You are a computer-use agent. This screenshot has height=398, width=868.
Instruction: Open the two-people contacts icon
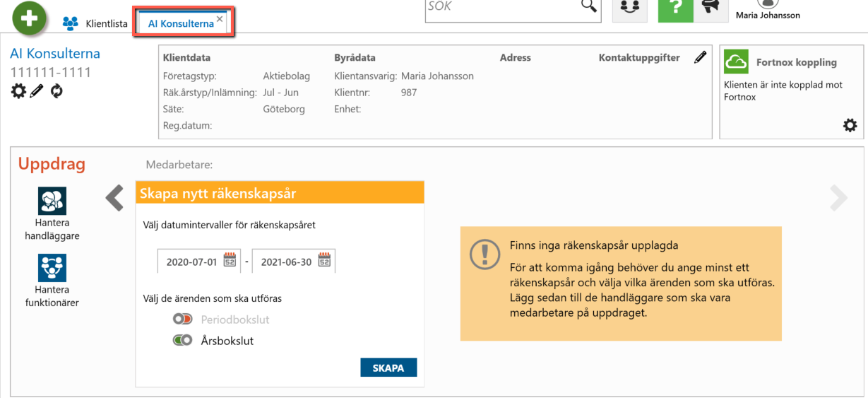[629, 7]
